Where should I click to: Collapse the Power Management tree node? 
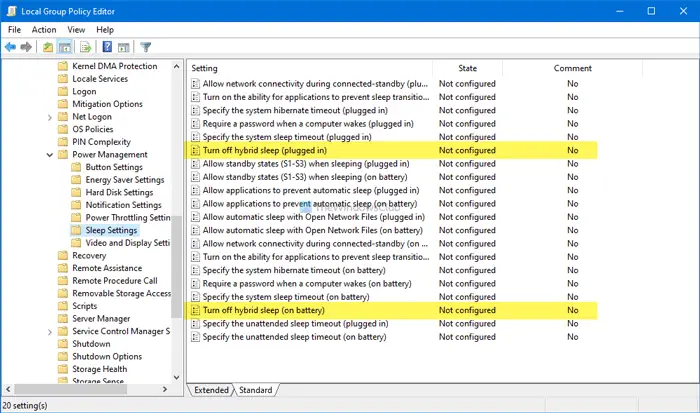pyautogui.click(x=50, y=155)
